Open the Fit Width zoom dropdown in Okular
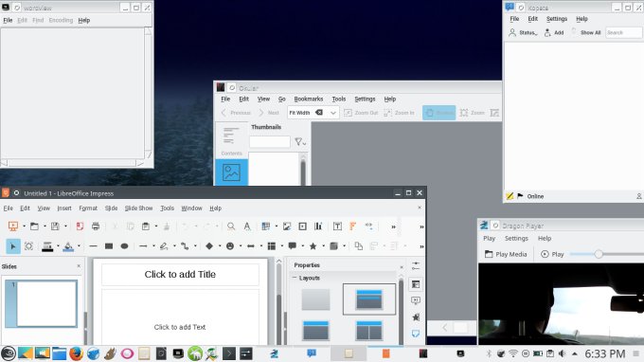Viewport: 644px width, 362px height. [333, 113]
